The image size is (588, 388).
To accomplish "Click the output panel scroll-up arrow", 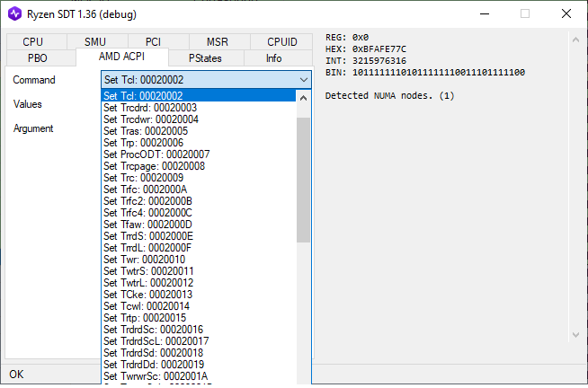I will point(575,40).
